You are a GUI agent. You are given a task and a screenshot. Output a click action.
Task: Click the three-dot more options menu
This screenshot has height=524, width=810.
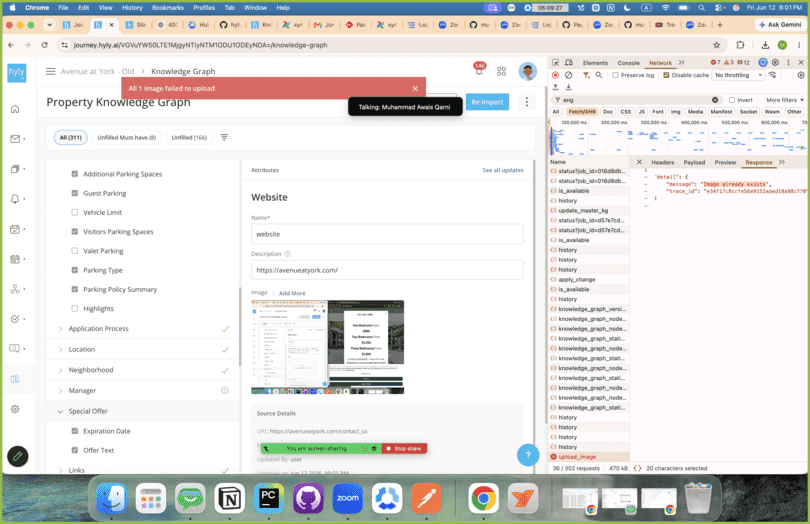(x=526, y=102)
